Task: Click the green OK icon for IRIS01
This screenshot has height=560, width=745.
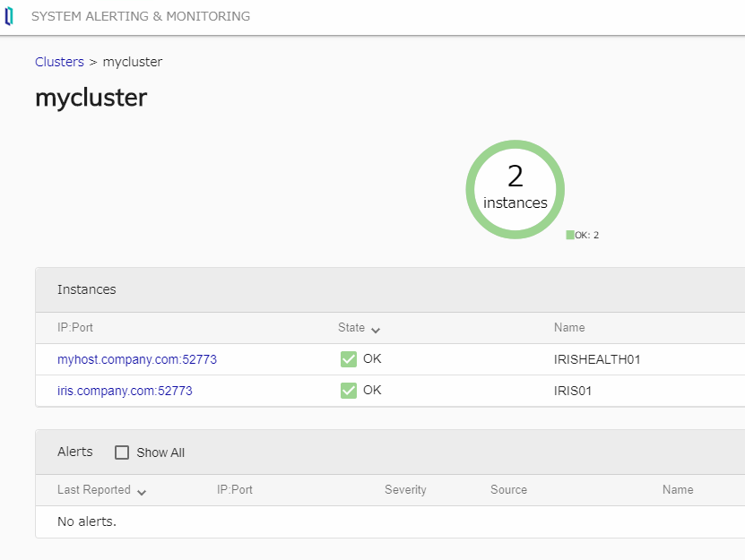Action: tap(349, 391)
